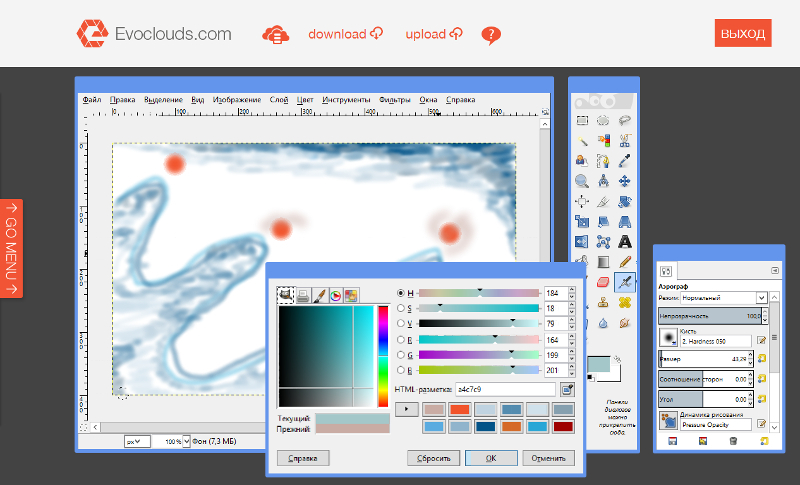This screenshot has width=800, height=485.
Task: Open the px units dropdown
Action: click(137, 442)
